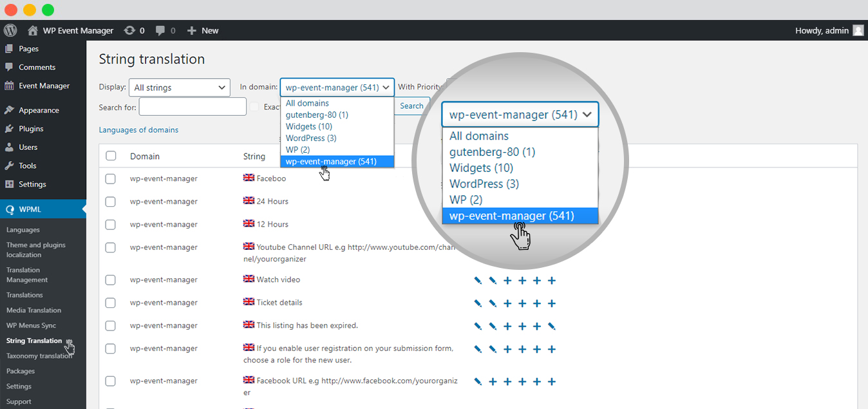Click the UK flag next to Watch video
Image resolution: width=868 pixels, height=409 pixels.
[x=249, y=279]
